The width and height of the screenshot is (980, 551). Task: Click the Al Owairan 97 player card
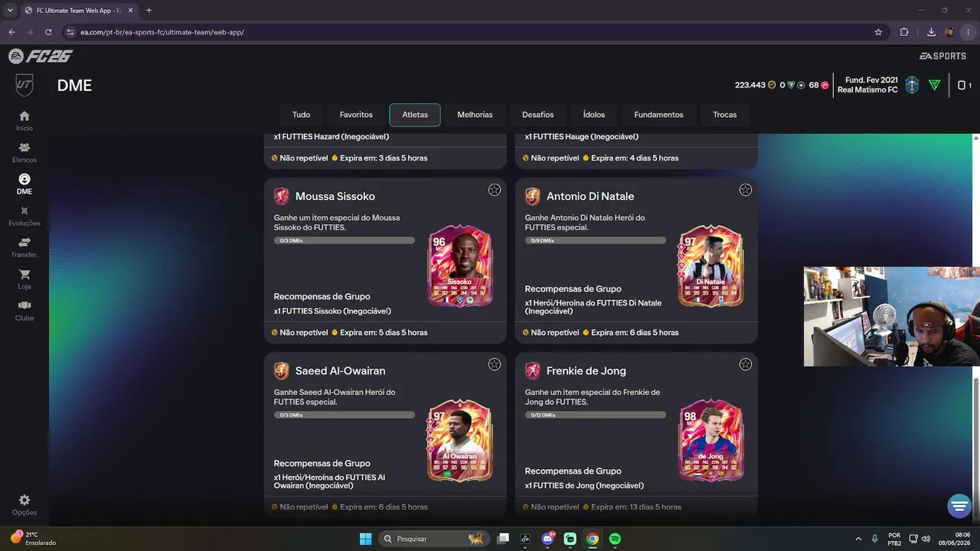pos(460,441)
